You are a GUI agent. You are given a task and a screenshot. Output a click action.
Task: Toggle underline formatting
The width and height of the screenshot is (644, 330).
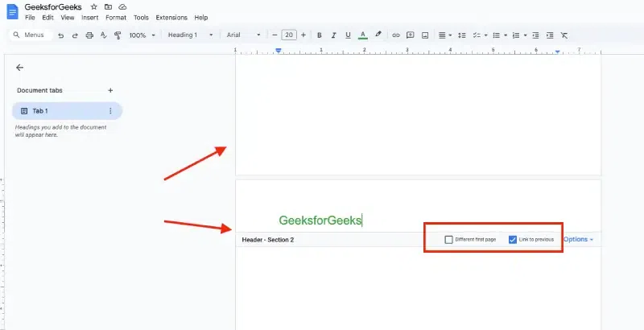click(x=348, y=35)
